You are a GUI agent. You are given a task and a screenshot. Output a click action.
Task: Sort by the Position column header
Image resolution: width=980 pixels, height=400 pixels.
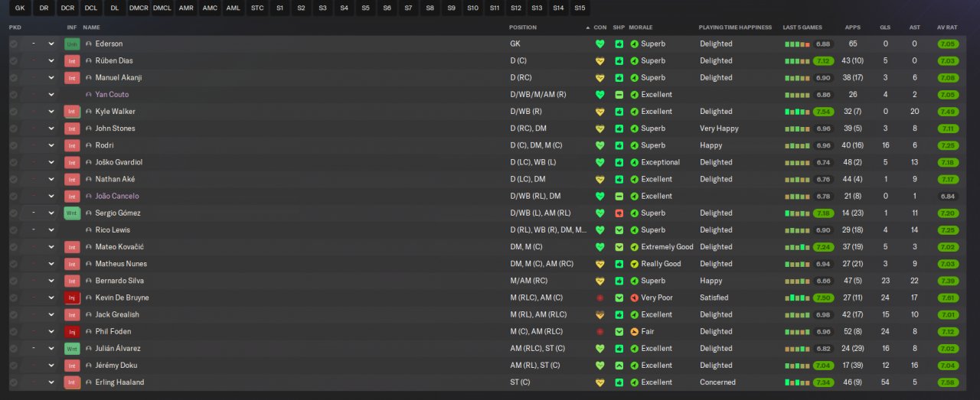[x=523, y=28]
